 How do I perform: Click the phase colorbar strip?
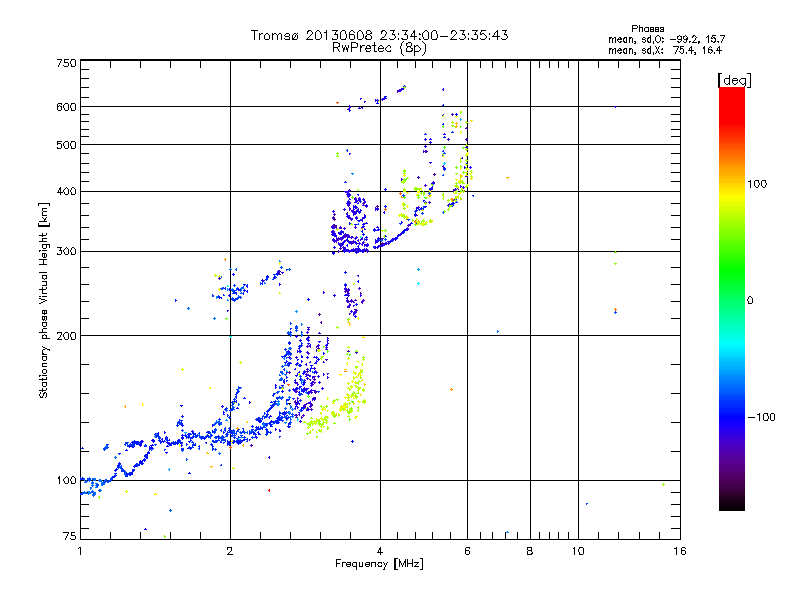pos(732,298)
